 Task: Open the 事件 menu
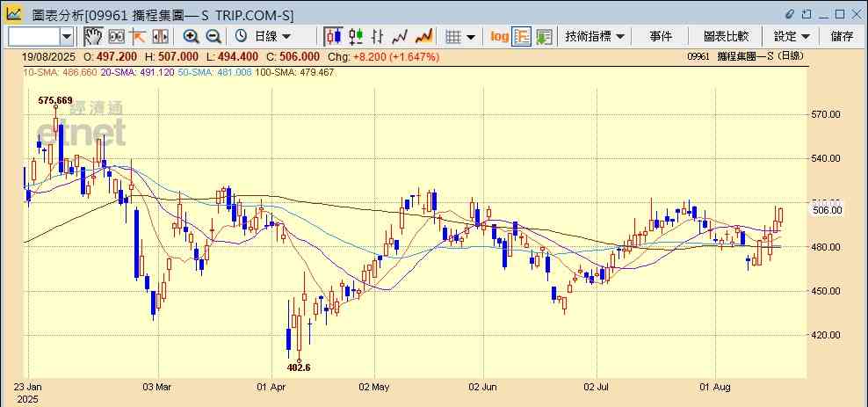661,37
